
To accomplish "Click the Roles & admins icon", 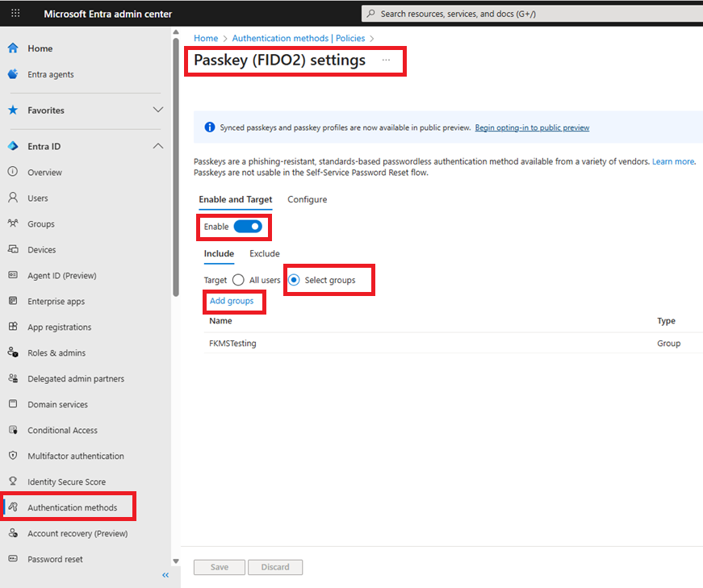I will (13, 352).
